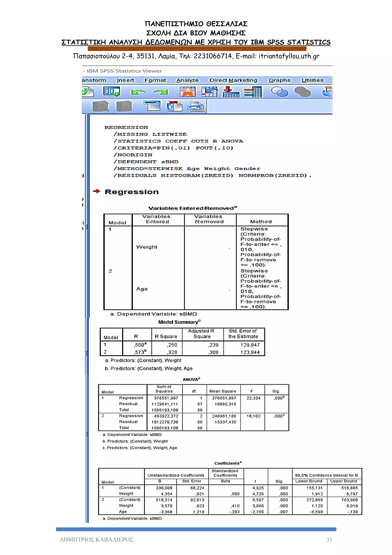Click the gray overlapping circles toolbar icon
This screenshot has width=392, height=555.
[x=302, y=92]
